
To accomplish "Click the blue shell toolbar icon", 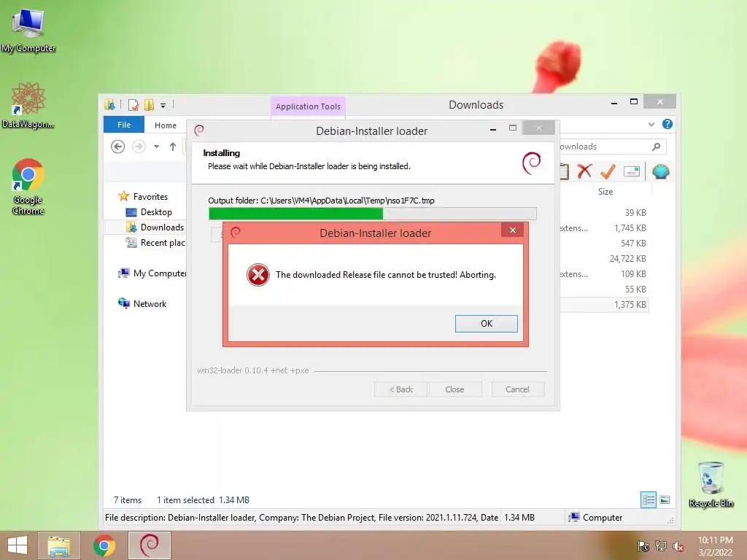I will (660, 171).
